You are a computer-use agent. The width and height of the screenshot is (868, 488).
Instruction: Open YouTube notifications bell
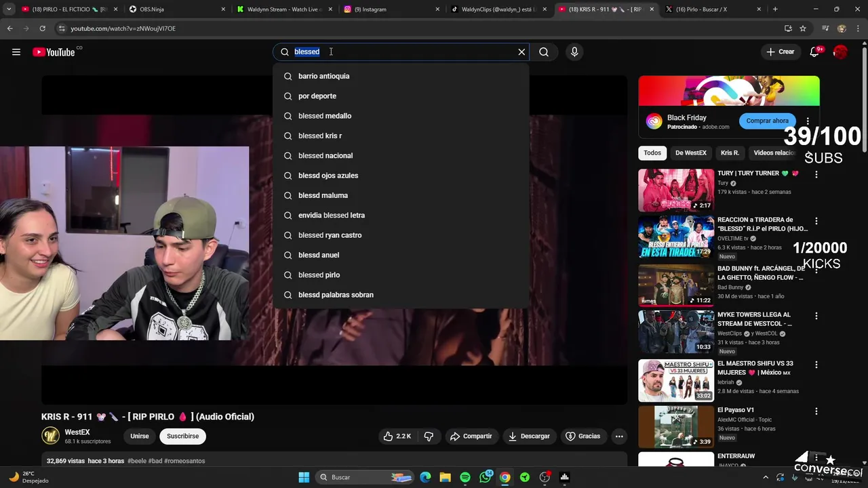point(814,52)
